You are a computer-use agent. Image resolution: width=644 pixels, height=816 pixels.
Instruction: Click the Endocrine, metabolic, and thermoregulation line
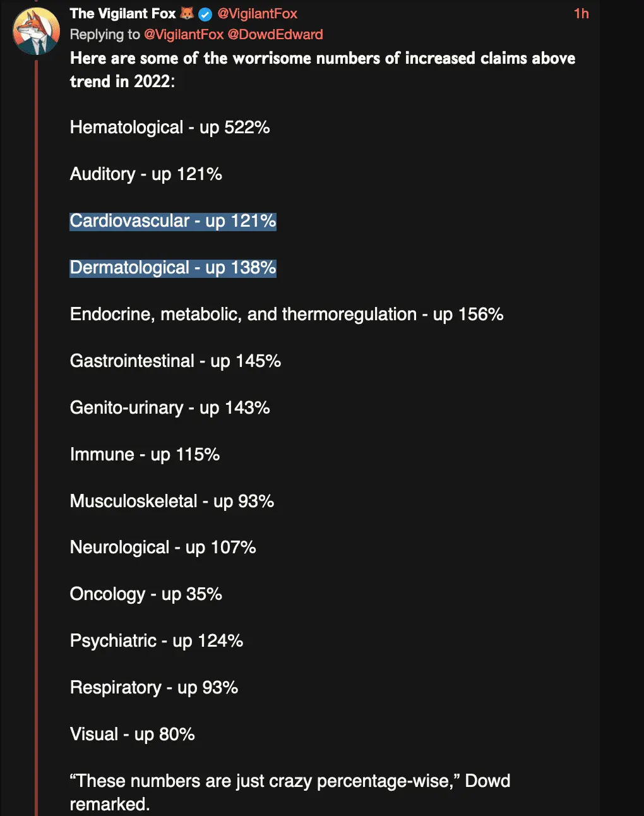287,315
